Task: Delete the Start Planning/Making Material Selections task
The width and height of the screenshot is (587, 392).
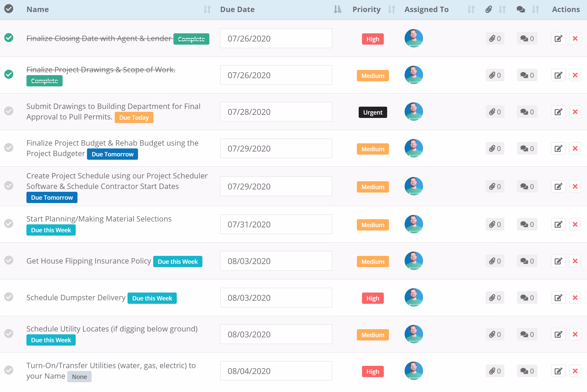Action: point(575,225)
